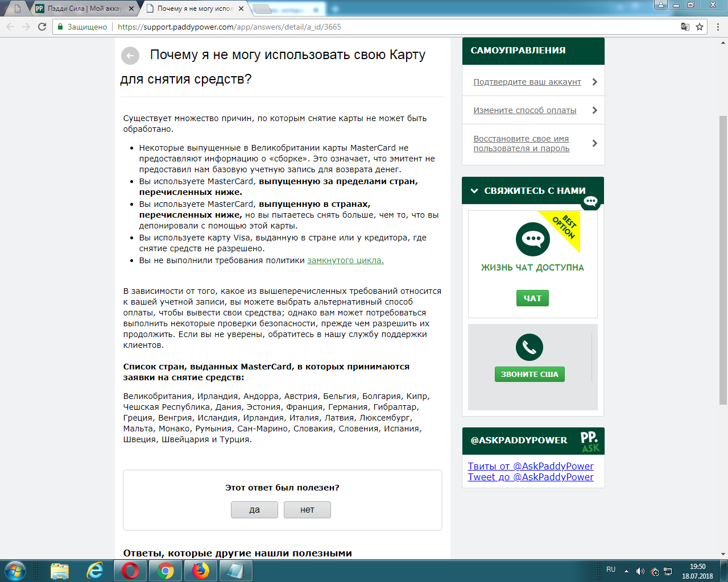Image resolution: width=728 pixels, height=582 pixels.
Task: Open the Windows Start menu
Action: click(x=15, y=571)
